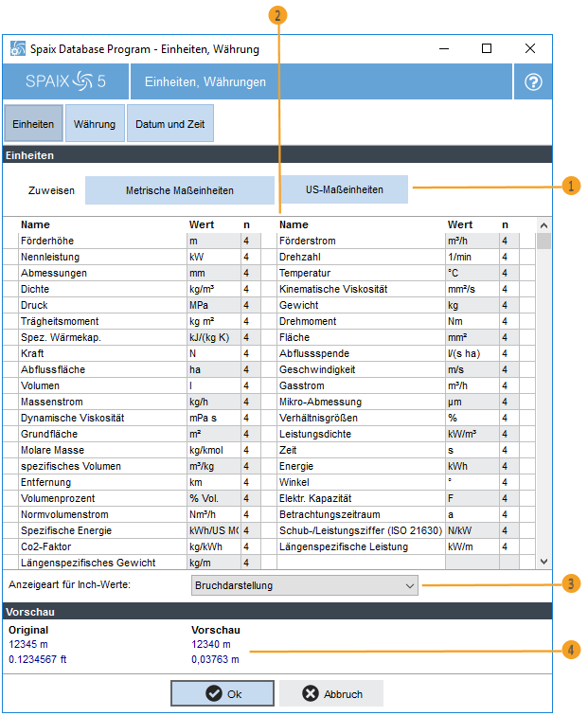Select the 'Co2-Faktor' row name
The width and height of the screenshot is (588, 716).
pos(45,546)
